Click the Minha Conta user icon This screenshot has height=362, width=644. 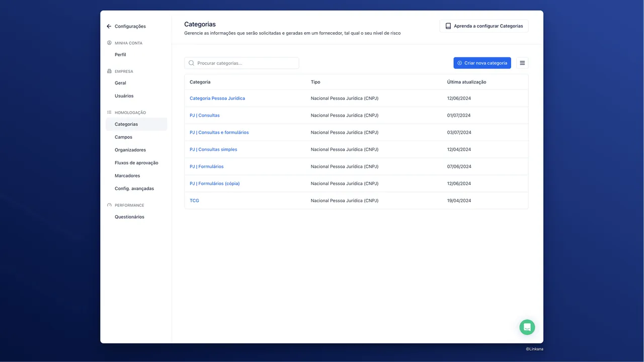tap(109, 43)
